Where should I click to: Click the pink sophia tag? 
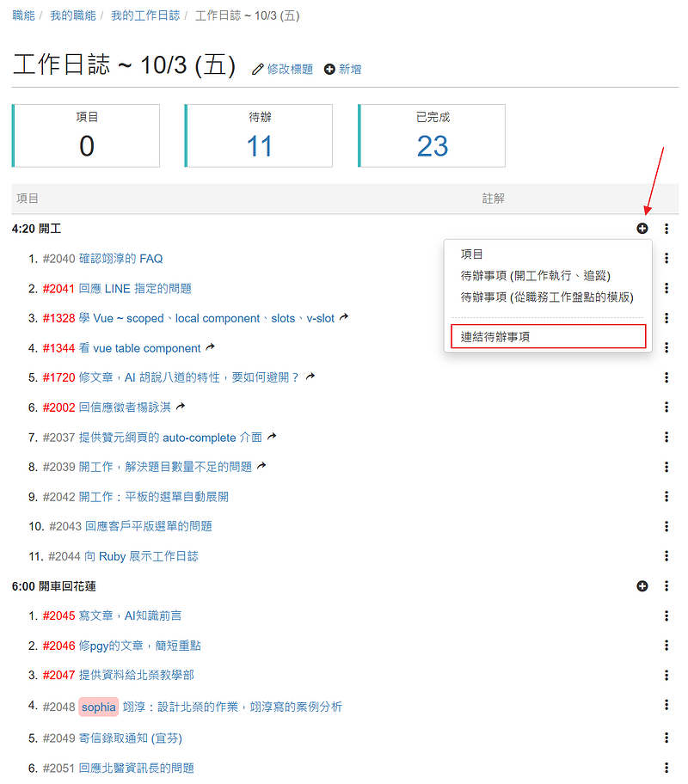click(x=98, y=707)
